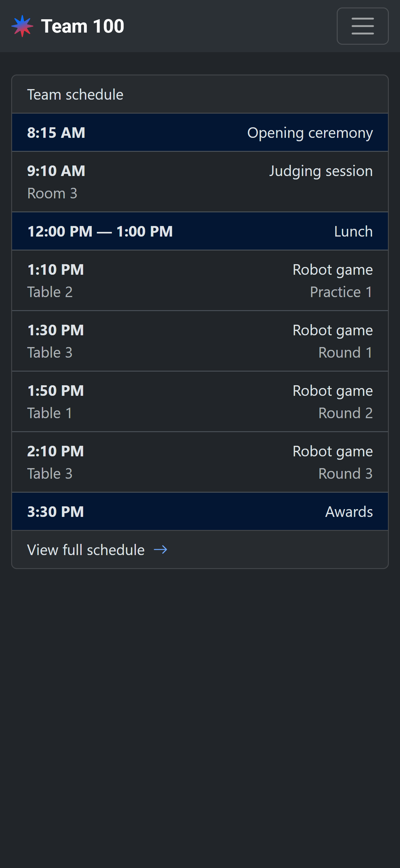Select the 8:15 AM Opening ceremony entry
The height and width of the screenshot is (868, 400).
[200, 133]
